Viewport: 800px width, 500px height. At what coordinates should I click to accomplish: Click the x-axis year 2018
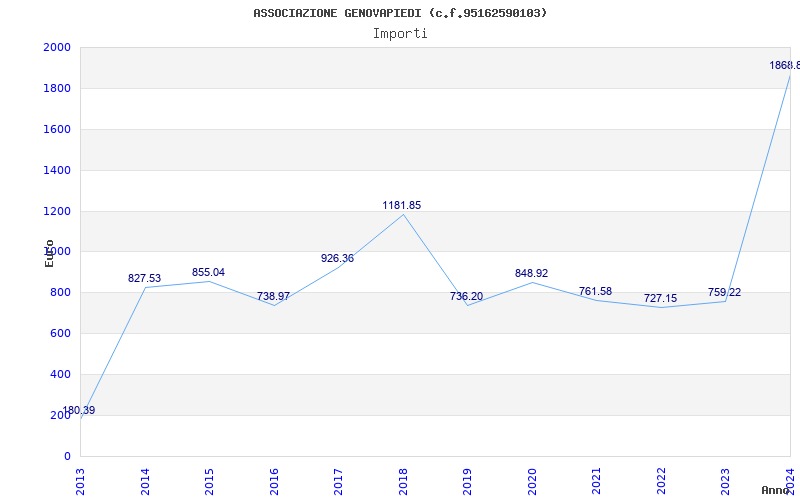point(403,482)
